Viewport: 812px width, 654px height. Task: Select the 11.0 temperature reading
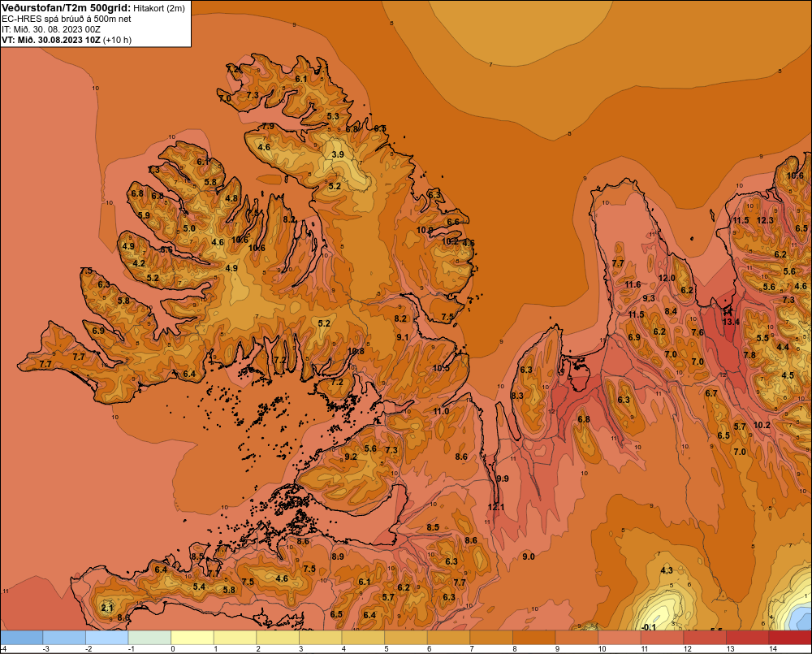(441, 411)
